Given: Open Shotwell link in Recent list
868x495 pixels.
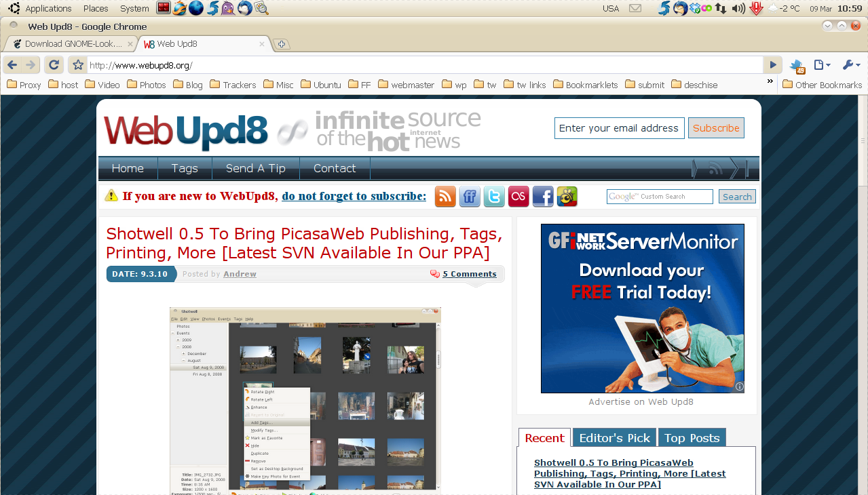Looking at the screenshot, I should pyautogui.click(x=630, y=473).
